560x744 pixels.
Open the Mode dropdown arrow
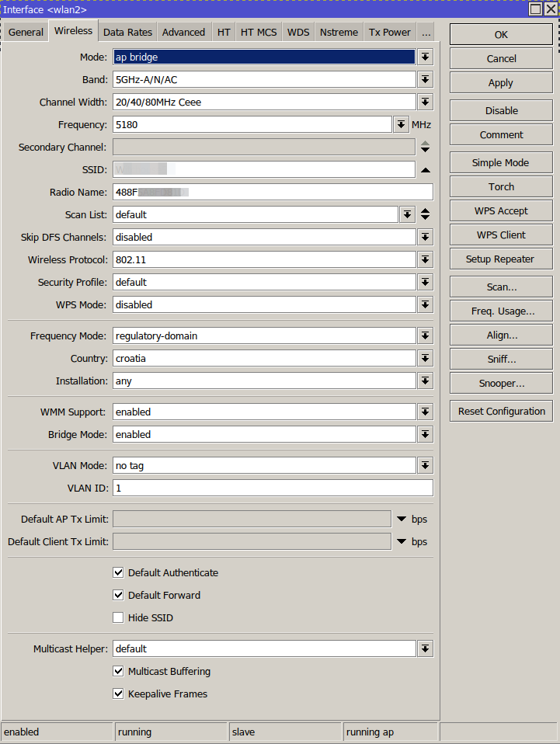(x=425, y=57)
